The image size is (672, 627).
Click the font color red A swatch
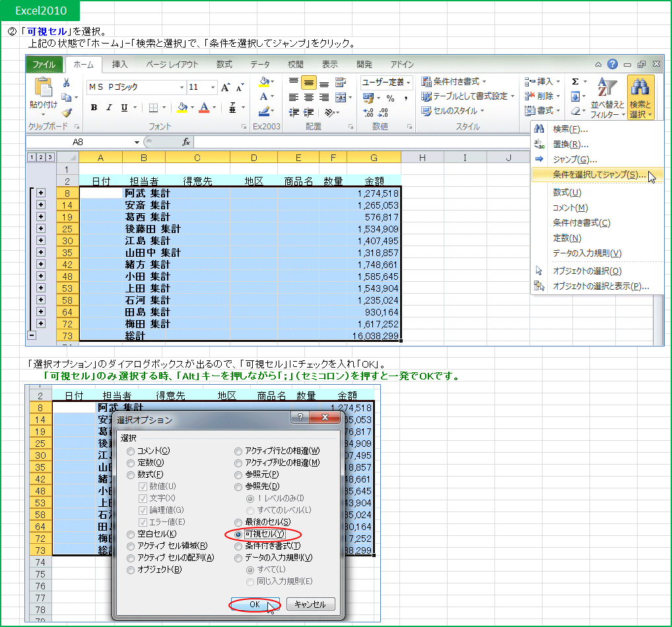pyautogui.click(x=205, y=108)
